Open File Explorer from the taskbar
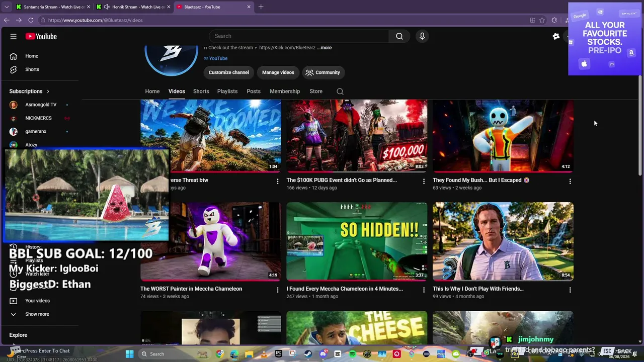The image size is (644, 362). [249, 354]
